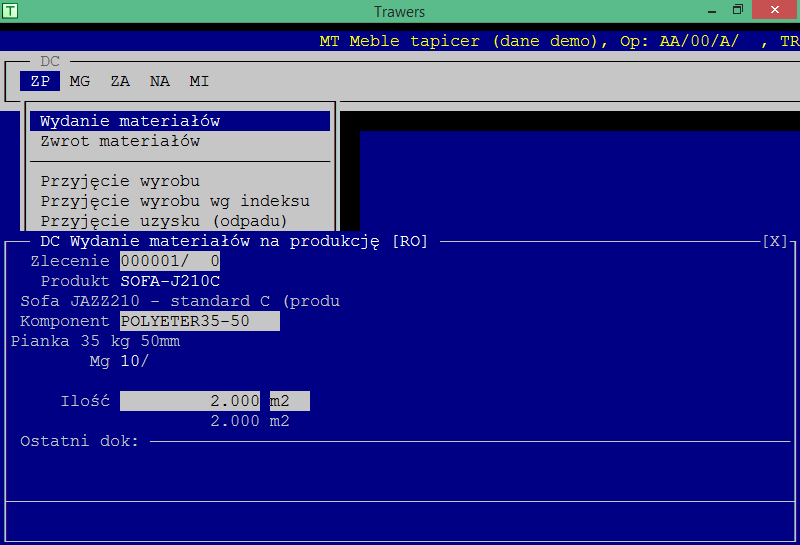
Task: Click the Produkt label
Action: (75, 281)
